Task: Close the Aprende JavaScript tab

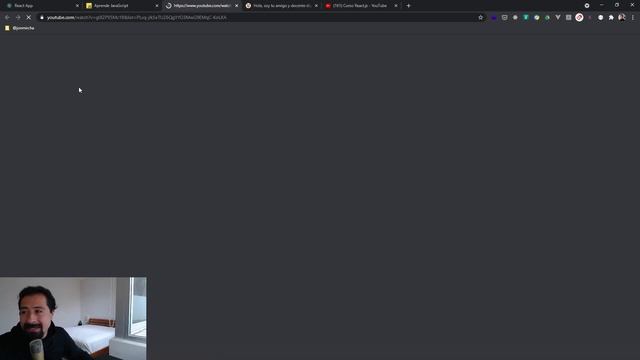Action: tap(157, 6)
